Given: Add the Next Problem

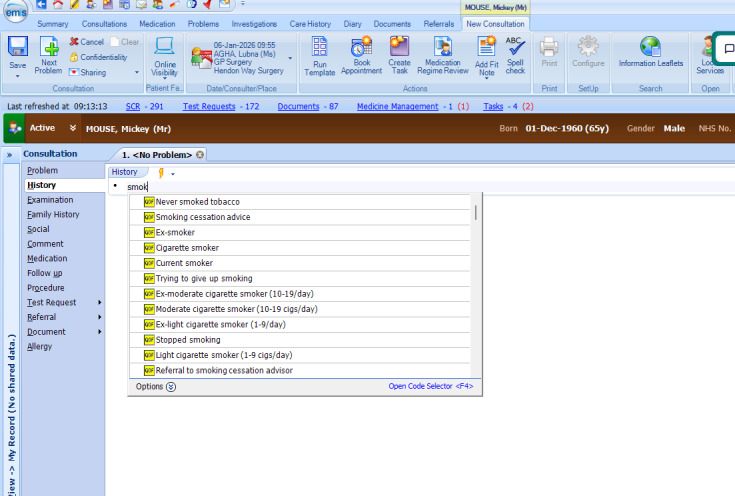Looking at the screenshot, I should [48, 55].
